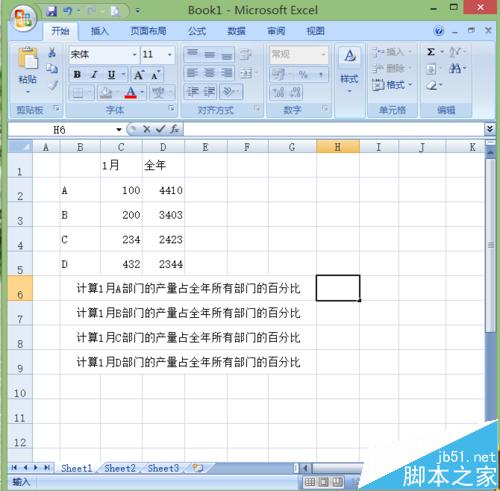The width and height of the screenshot is (500, 491).
Task: Open 格式 cells format dropdown
Action: (x=392, y=85)
